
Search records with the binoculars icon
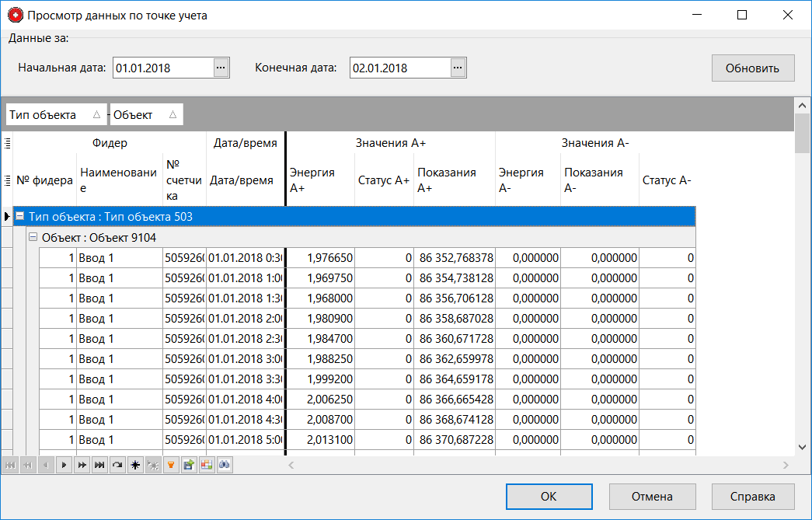[x=225, y=465]
